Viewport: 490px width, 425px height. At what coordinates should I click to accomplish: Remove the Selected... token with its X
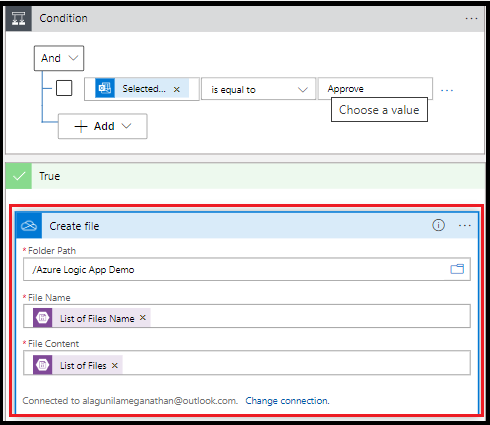pyautogui.click(x=177, y=89)
